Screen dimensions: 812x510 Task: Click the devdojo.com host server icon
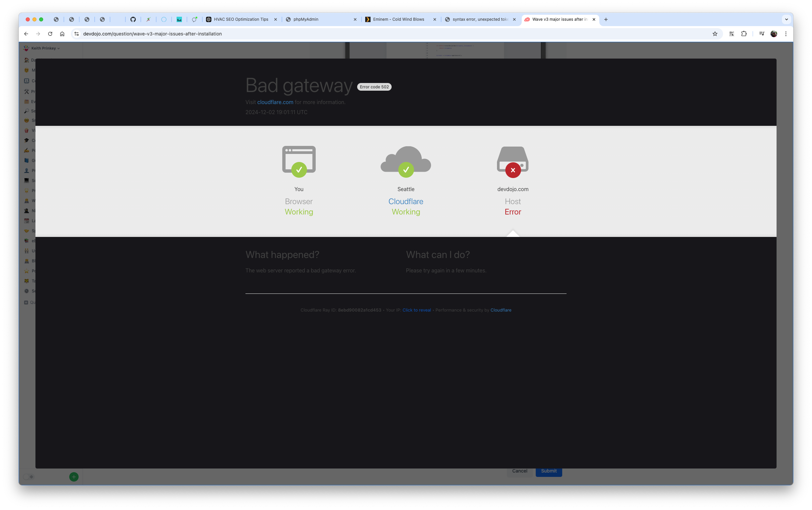(512, 162)
